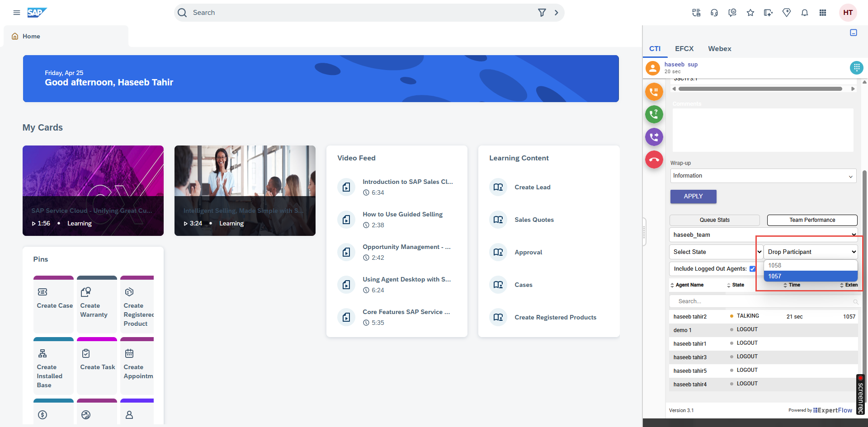Click the red hang up call button

point(654,160)
